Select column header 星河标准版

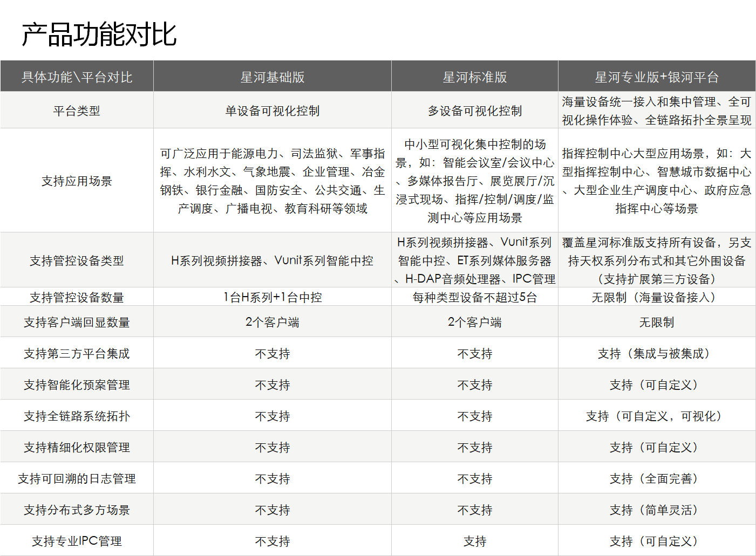[x=475, y=77]
